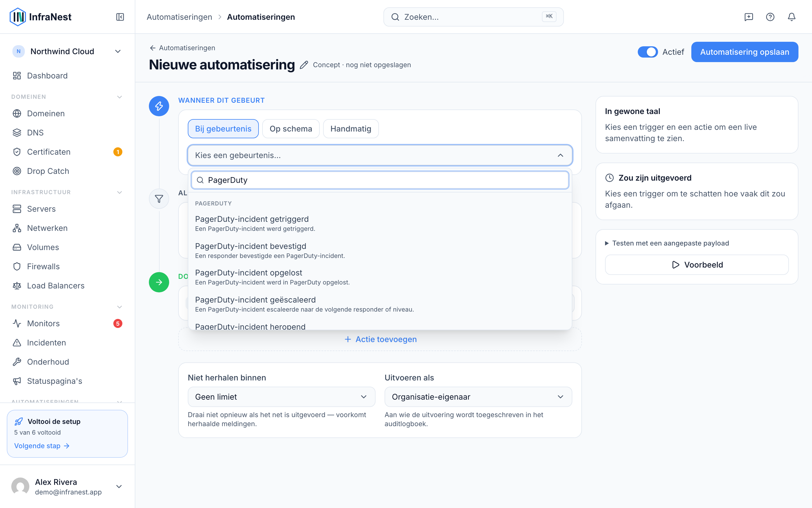The width and height of the screenshot is (812, 508).
Task: Open Domeinen in sidebar
Action: [x=67, y=113]
